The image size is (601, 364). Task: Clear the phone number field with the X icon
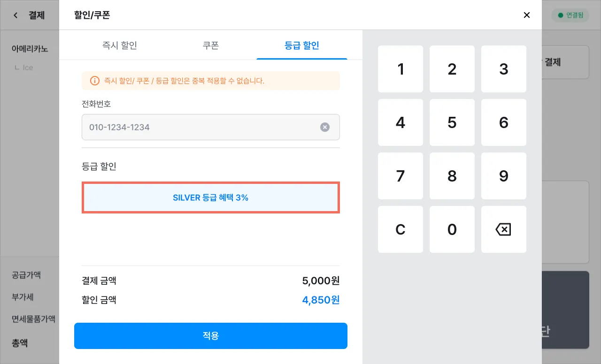pyautogui.click(x=325, y=127)
